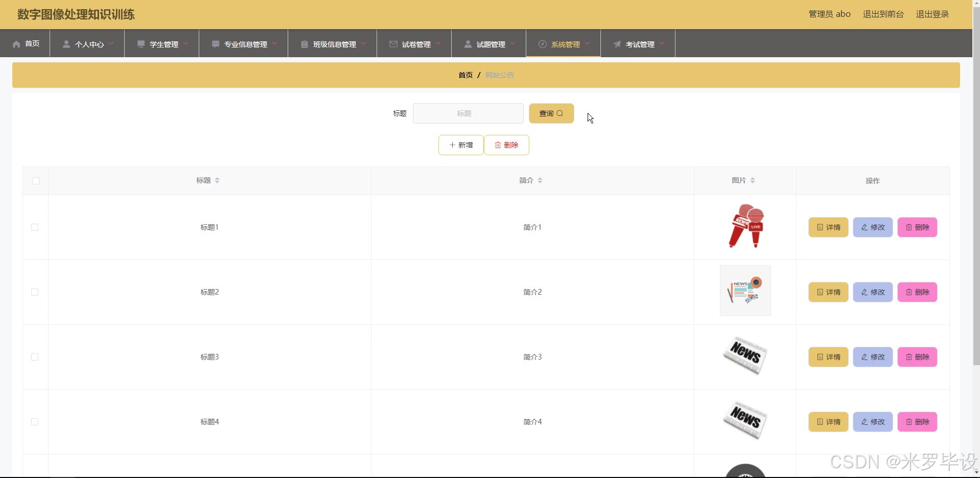Click the 简介3 table cell
Image resolution: width=980 pixels, height=478 pixels.
[x=532, y=357]
